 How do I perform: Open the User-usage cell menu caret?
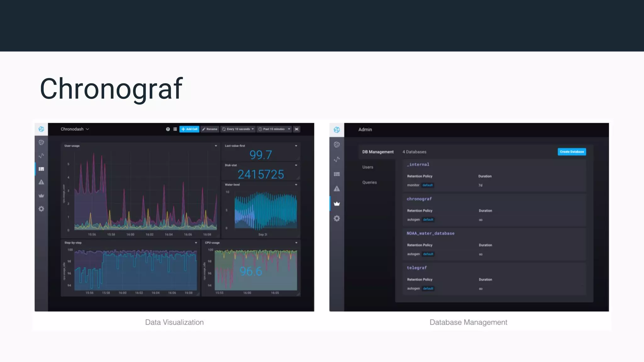coord(216,146)
